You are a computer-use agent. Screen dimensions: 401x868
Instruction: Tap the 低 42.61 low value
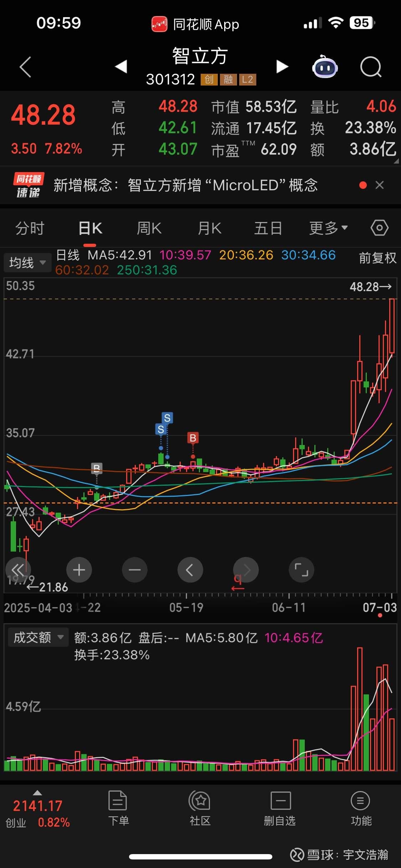178,128
